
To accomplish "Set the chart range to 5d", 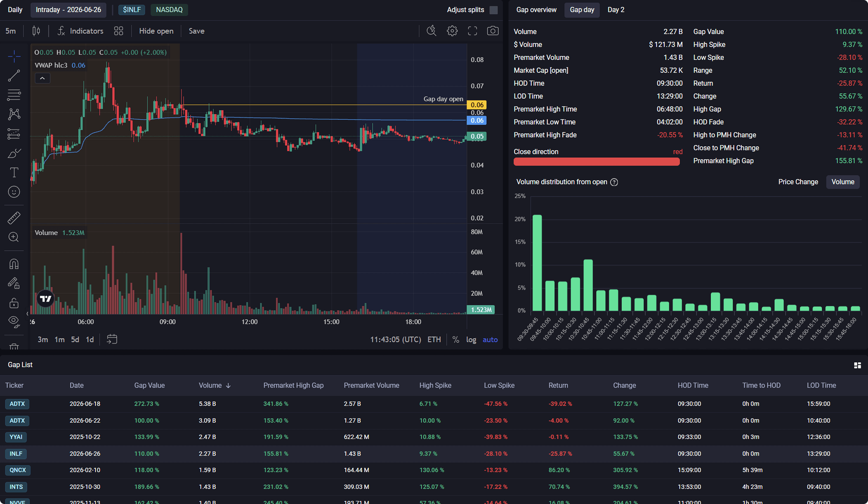I will [75, 340].
